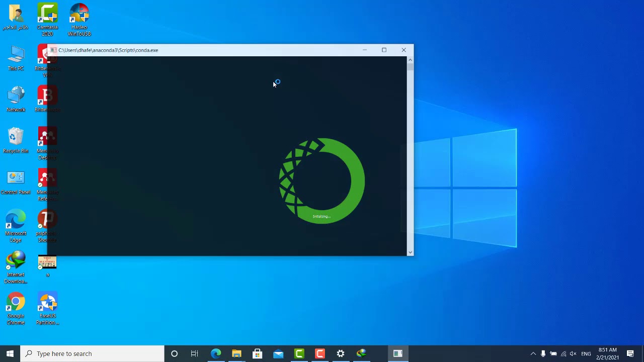The height and width of the screenshot is (362, 644).
Task: Click the Cortana circle on the taskbar
Action: (174, 353)
